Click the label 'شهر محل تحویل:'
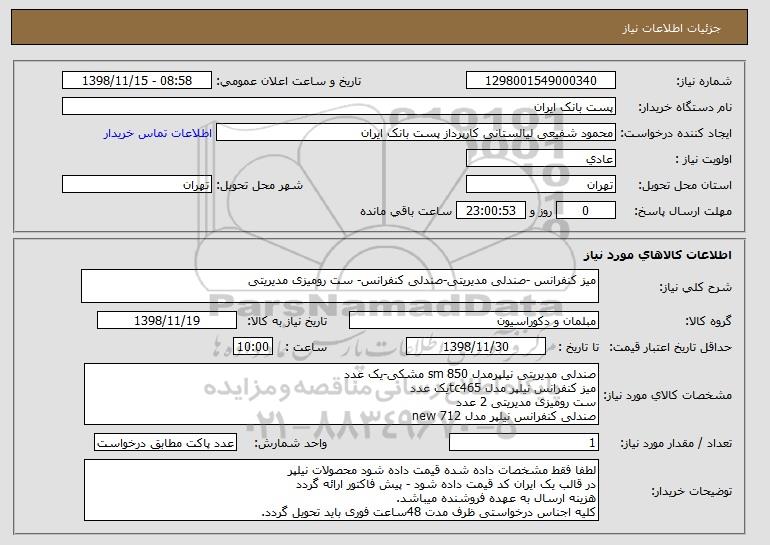 [x=260, y=185]
